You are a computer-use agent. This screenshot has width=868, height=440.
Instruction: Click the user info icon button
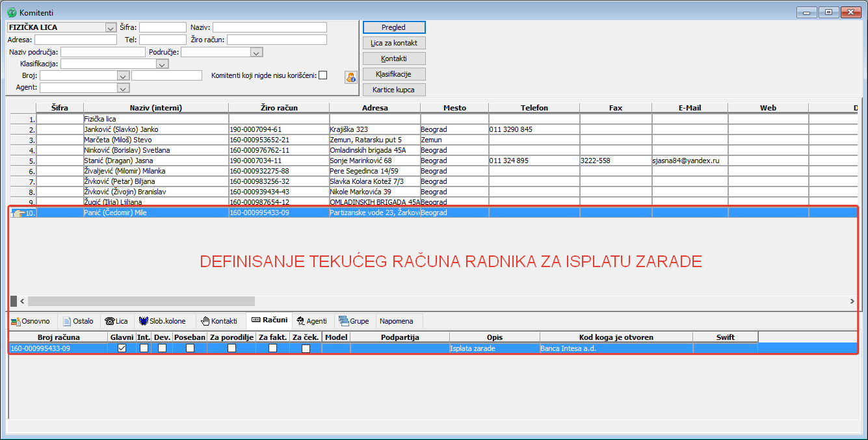point(351,77)
